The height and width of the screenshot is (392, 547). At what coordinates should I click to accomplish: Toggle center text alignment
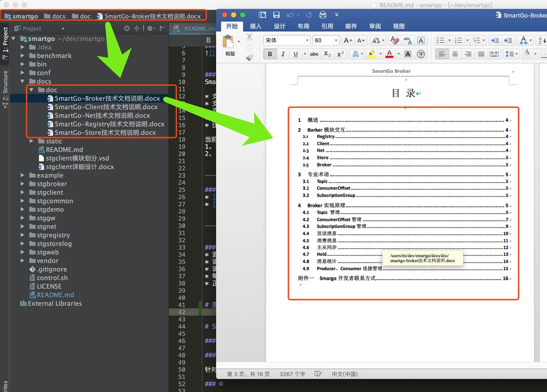[455, 54]
